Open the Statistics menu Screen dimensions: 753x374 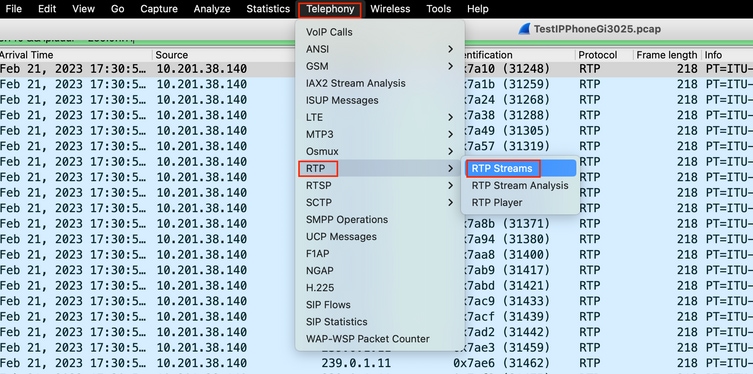pyautogui.click(x=268, y=9)
